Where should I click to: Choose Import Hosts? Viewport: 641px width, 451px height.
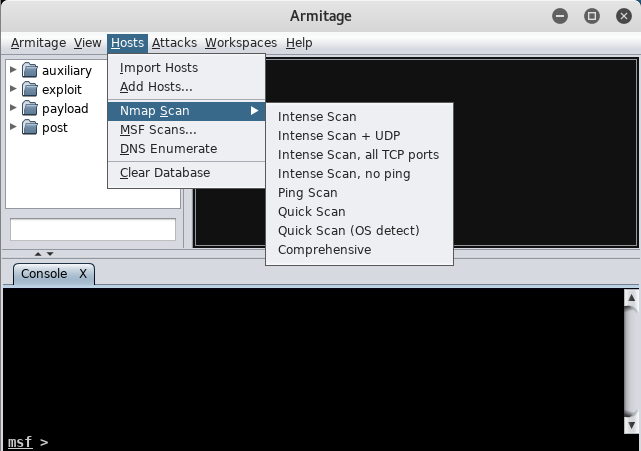point(186,67)
